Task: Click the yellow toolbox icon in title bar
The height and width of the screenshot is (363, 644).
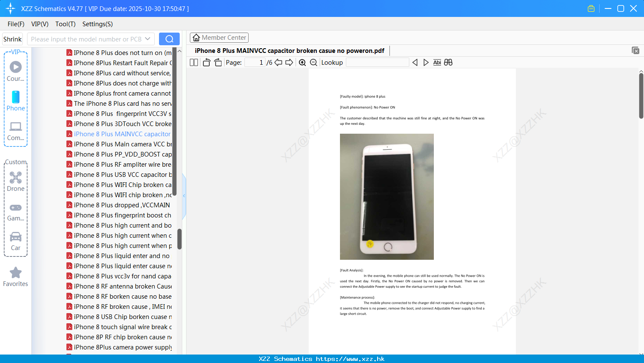Action: pos(591,8)
